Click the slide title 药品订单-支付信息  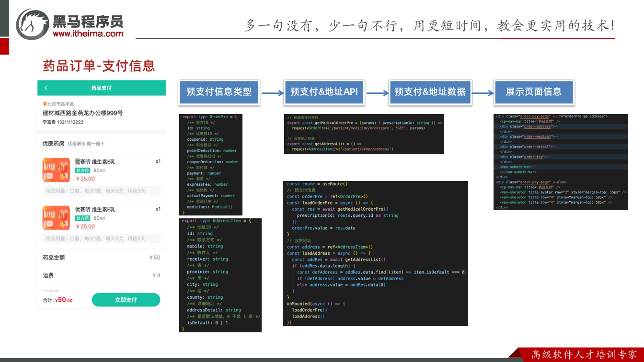pyautogui.click(x=99, y=66)
